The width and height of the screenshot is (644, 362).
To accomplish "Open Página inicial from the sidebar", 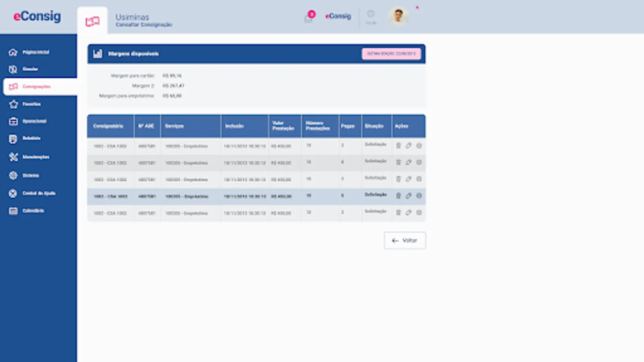I will (36, 52).
